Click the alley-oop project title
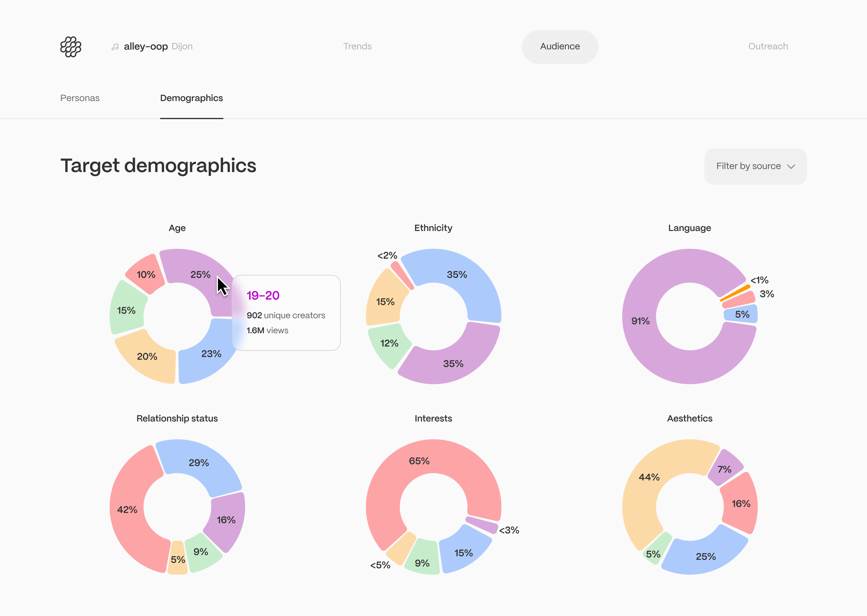 tap(146, 46)
